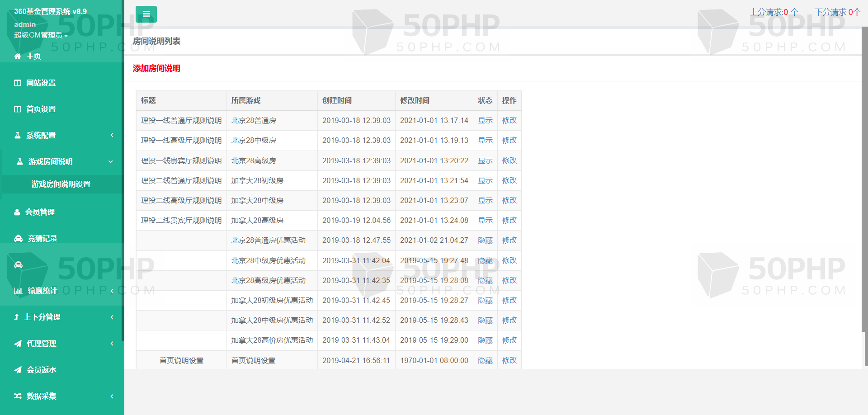Click the 数据采集 shuffle icon
This screenshot has width=868, height=415.
(18, 396)
